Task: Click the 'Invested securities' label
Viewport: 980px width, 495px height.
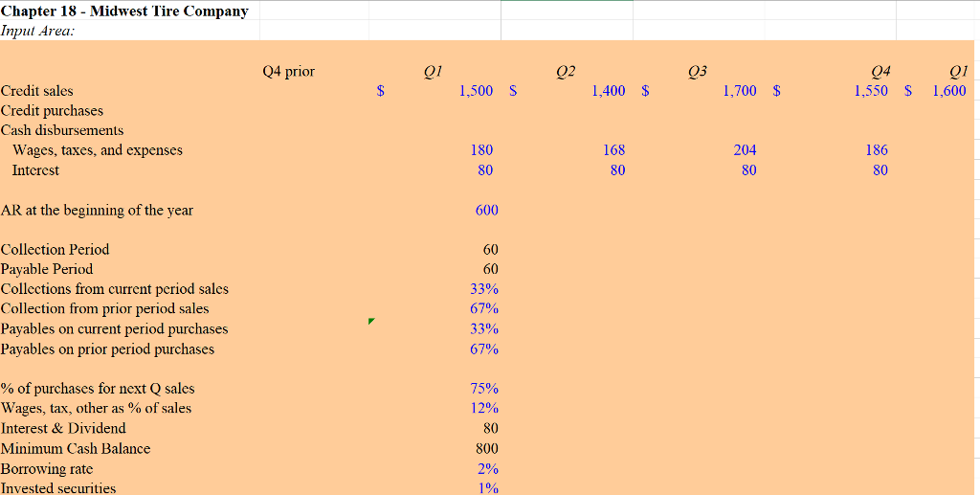Action: [x=58, y=488]
